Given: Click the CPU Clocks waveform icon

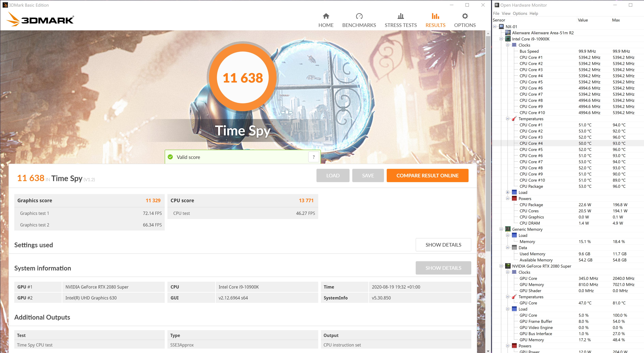Looking at the screenshot, I should [x=514, y=45].
